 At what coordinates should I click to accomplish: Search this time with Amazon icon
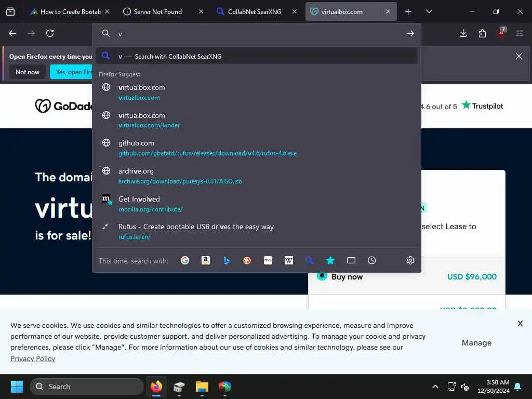click(x=206, y=260)
